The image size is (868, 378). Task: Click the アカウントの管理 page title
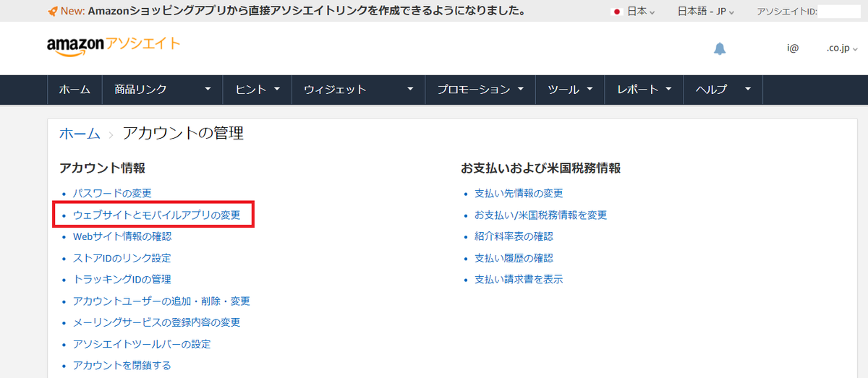tap(183, 133)
